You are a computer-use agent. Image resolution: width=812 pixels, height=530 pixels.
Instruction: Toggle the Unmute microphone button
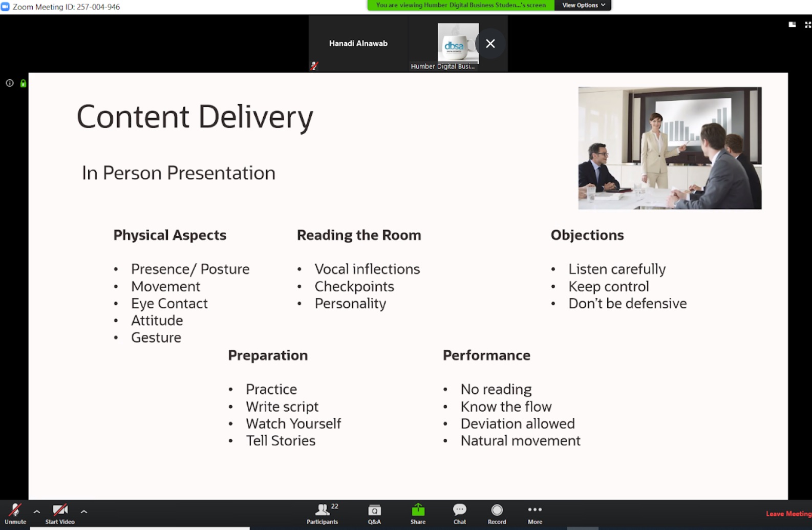15,514
